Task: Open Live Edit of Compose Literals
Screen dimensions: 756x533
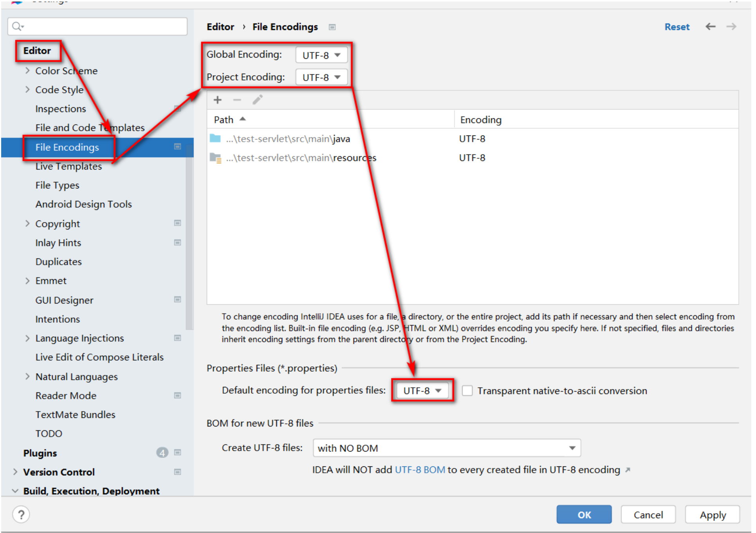Action: tap(99, 357)
